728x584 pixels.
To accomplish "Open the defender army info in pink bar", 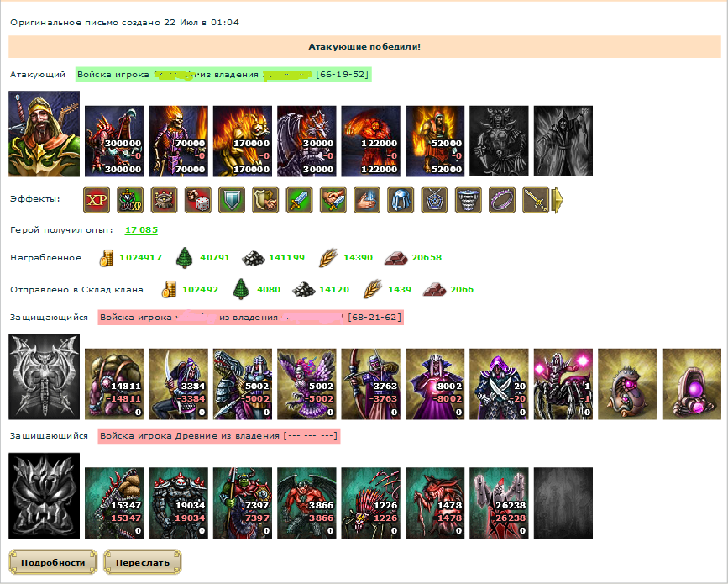I will pyautogui.click(x=251, y=318).
